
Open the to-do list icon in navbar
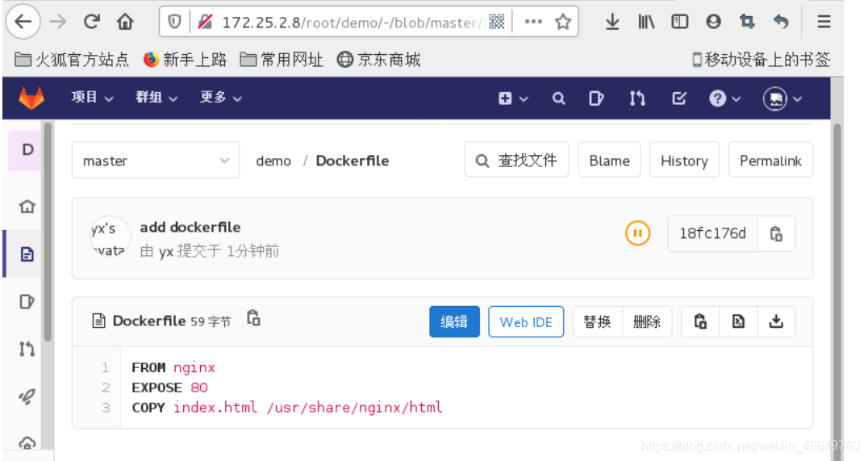point(679,98)
